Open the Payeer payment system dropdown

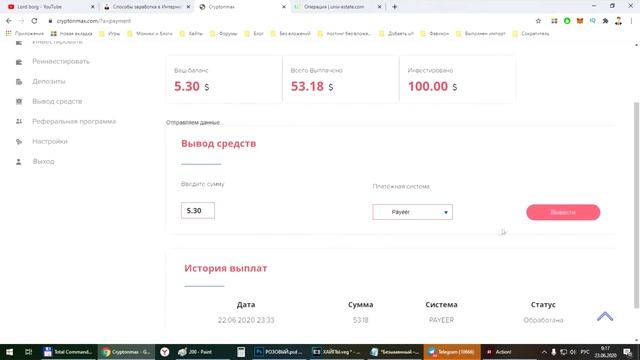pyautogui.click(x=412, y=212)
